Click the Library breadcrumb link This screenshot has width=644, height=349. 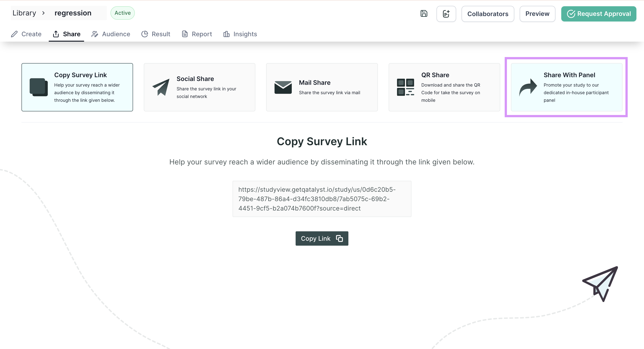tap(24, 13)
